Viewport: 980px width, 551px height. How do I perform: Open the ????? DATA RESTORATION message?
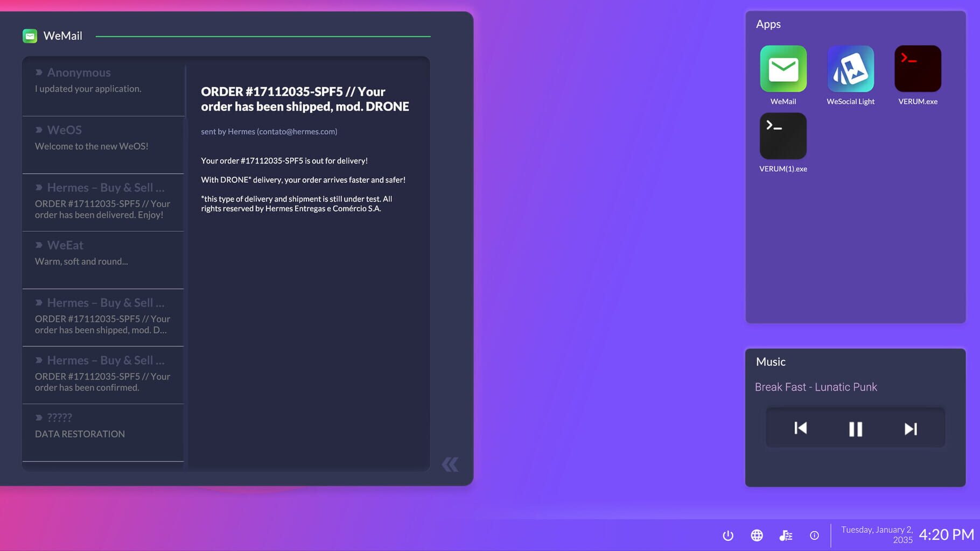coord(102,425)
